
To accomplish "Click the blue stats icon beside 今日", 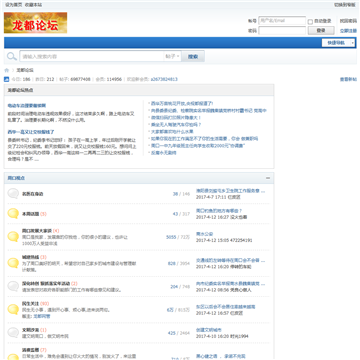I will click(x=7, y=79).
